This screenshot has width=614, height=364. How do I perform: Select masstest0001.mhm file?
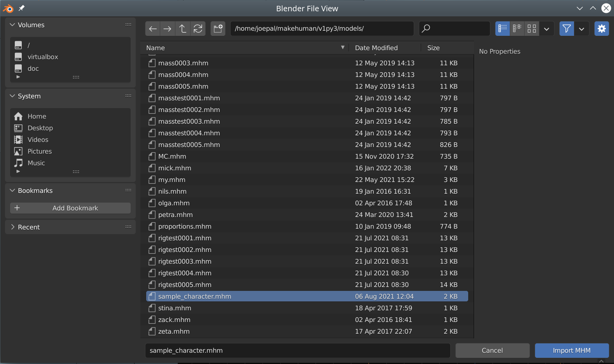pos(307,98)
